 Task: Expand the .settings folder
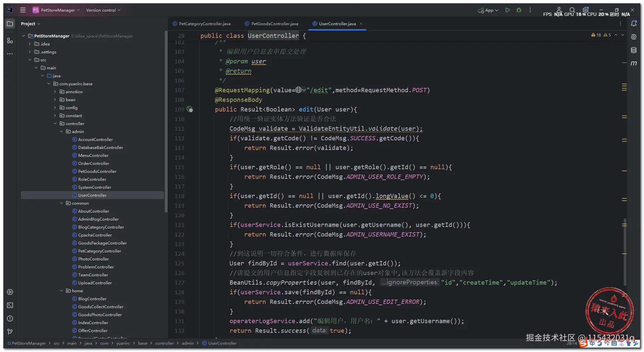30,52
